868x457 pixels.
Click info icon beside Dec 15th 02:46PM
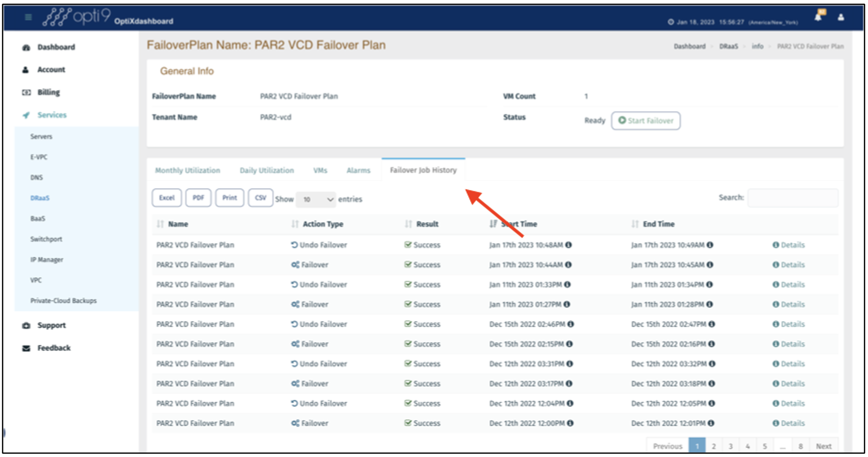click(x=571, y=324)
